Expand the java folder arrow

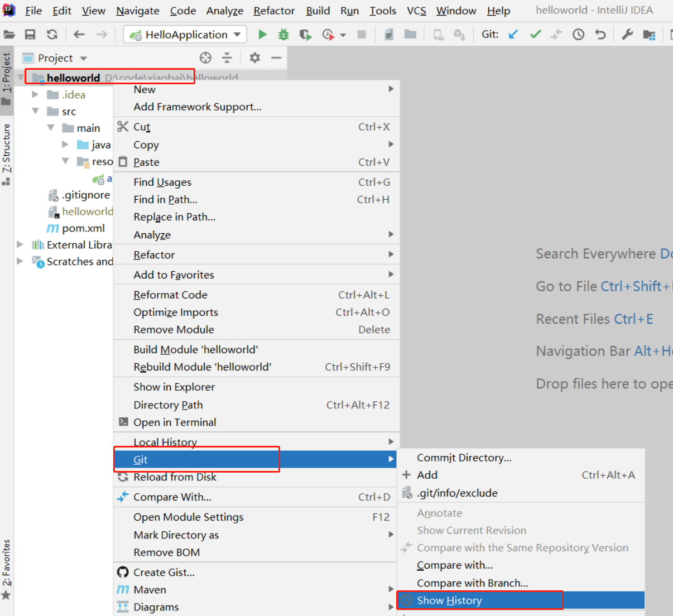click(65, 145)
